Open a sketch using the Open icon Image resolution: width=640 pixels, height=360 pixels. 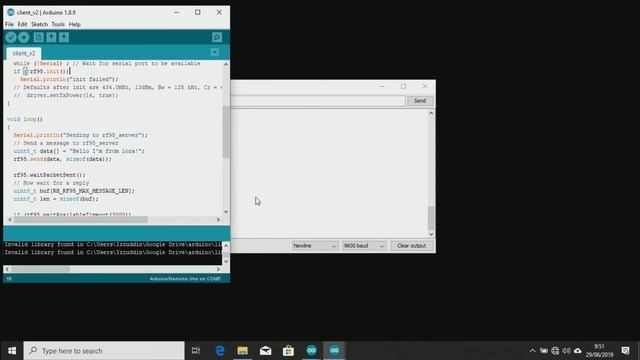[x=51, y=38]
